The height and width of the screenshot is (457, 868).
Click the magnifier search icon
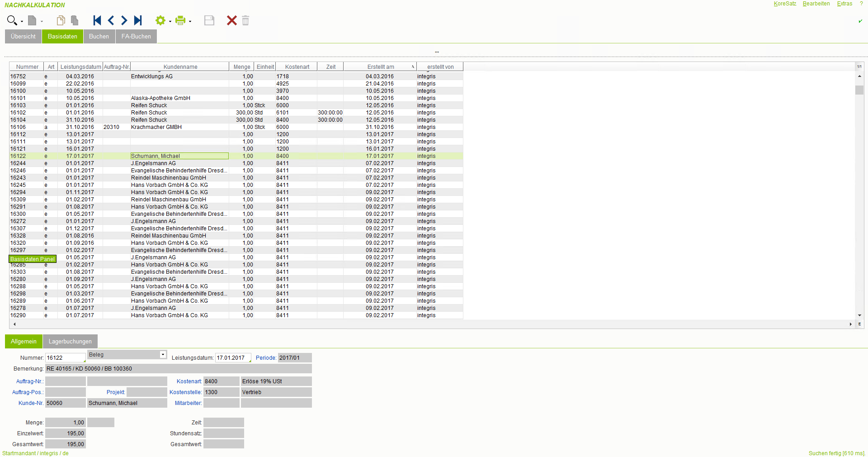tap(12, 20)
